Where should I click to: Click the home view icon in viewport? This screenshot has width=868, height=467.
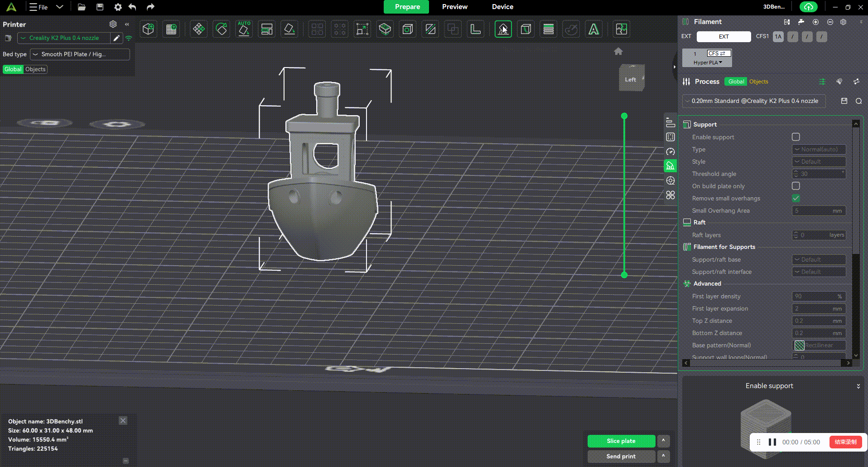coord(618,51)
